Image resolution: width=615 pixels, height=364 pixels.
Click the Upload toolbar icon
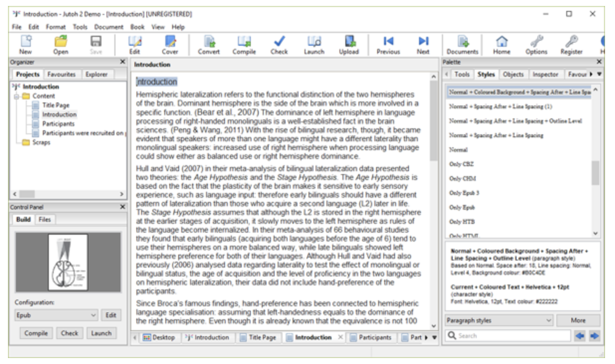[x=348, y=44]
